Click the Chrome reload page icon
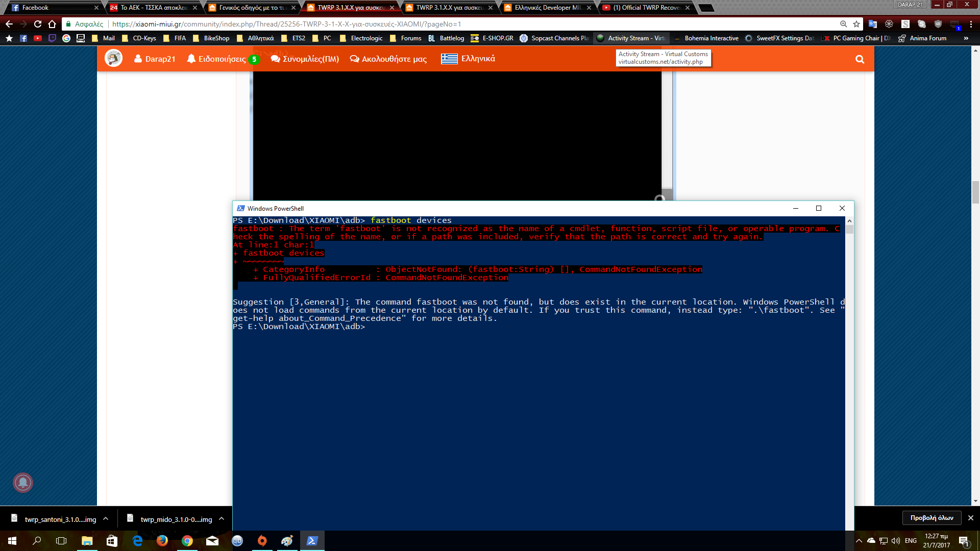980x551 pixels. coord(38,24)
